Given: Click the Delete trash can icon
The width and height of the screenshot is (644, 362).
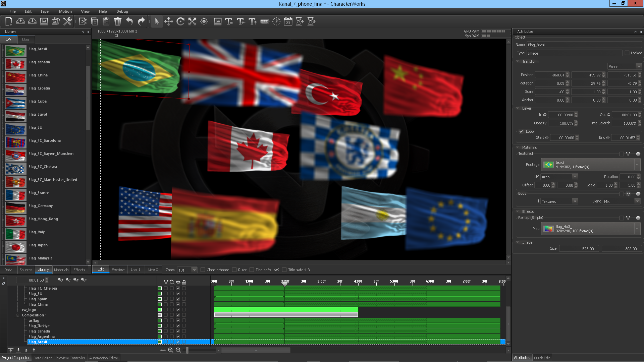Looking at the screenshot, I should pyautogui.click(x=118, y=22).
